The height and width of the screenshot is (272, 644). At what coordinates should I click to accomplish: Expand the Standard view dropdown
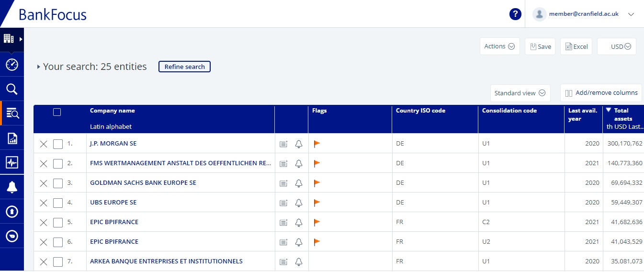pyautogui.click(x=520, y=93)
